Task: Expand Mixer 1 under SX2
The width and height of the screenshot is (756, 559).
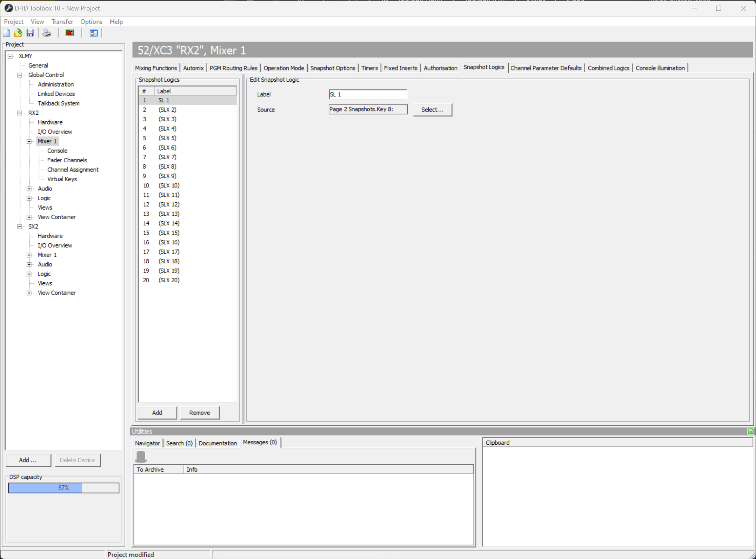Action: [29, 255]
